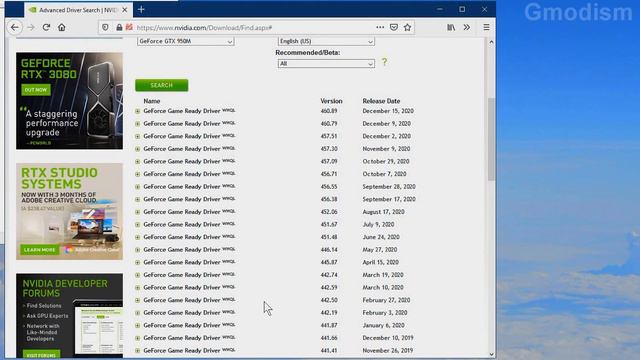Click the browser forward arrow

click(31, 27)
